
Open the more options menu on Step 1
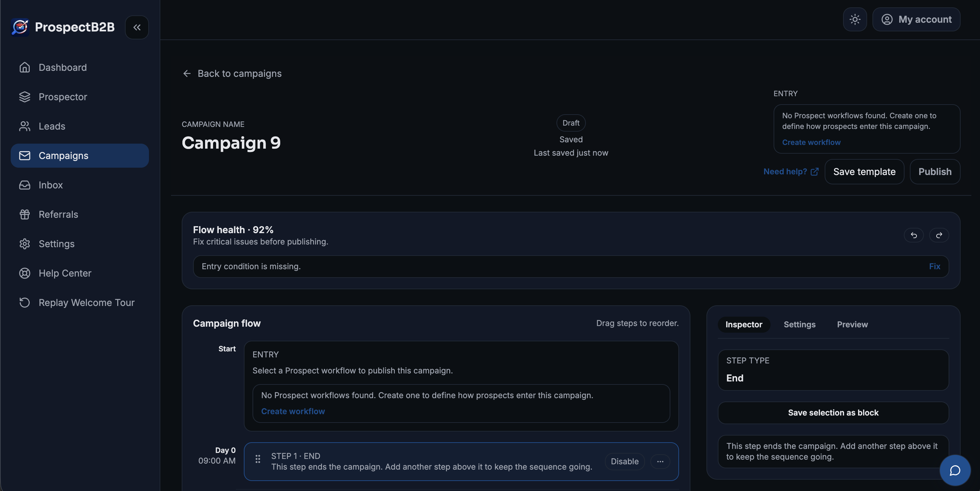[660, 461]
